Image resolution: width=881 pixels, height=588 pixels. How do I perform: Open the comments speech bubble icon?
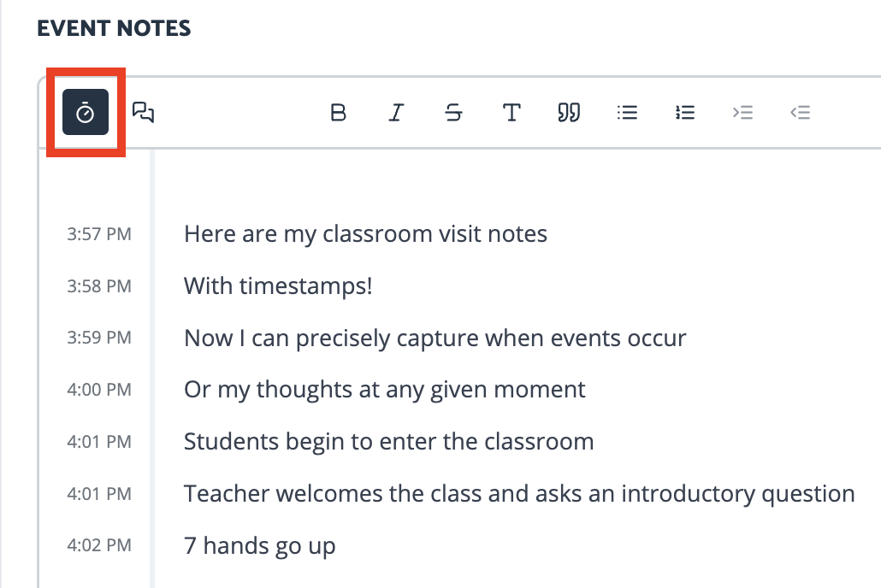pyautogui.click(x=144, y=112)
